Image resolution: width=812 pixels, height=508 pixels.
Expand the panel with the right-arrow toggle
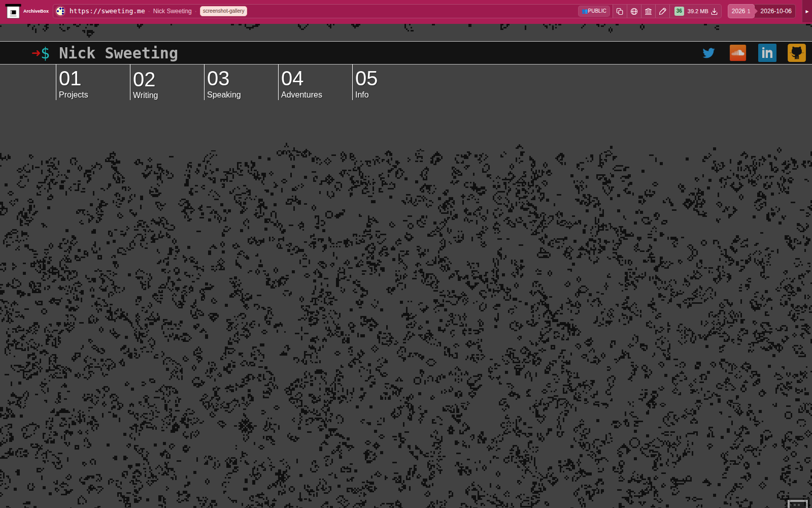coord(807,11)
